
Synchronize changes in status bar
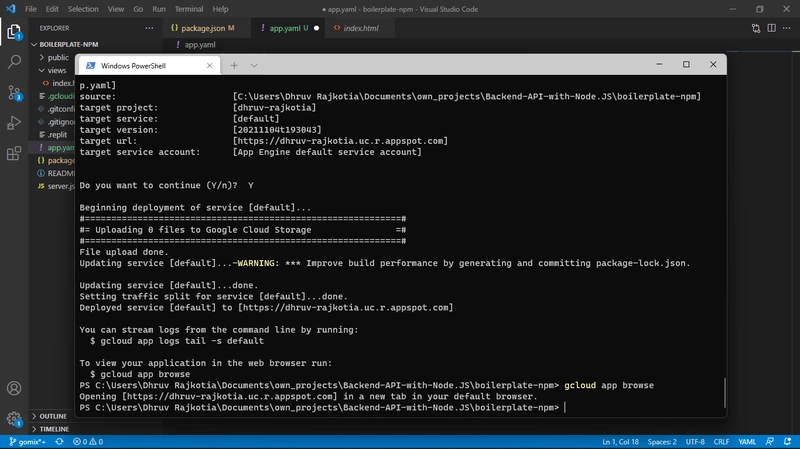click(x=59, y=442)
